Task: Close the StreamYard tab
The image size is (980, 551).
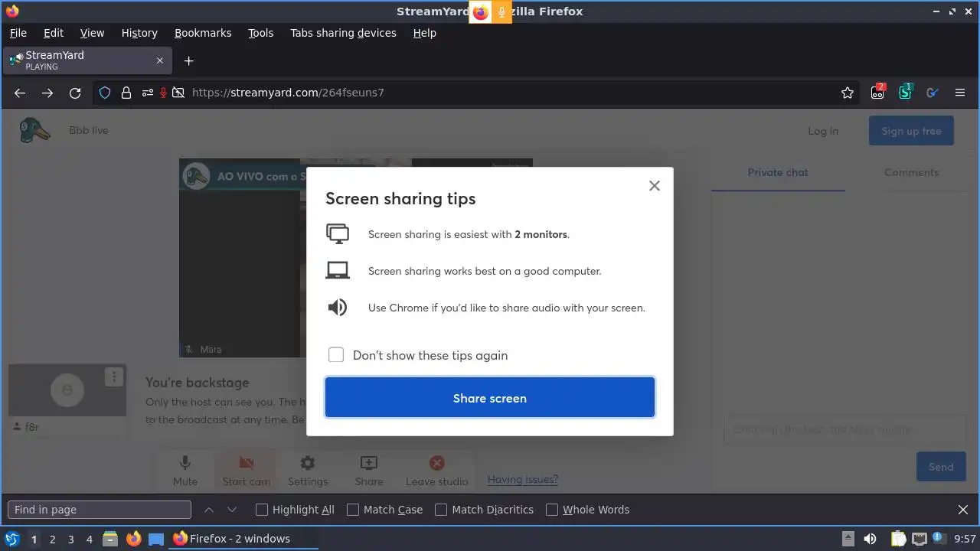Action: tap(160, 60)
